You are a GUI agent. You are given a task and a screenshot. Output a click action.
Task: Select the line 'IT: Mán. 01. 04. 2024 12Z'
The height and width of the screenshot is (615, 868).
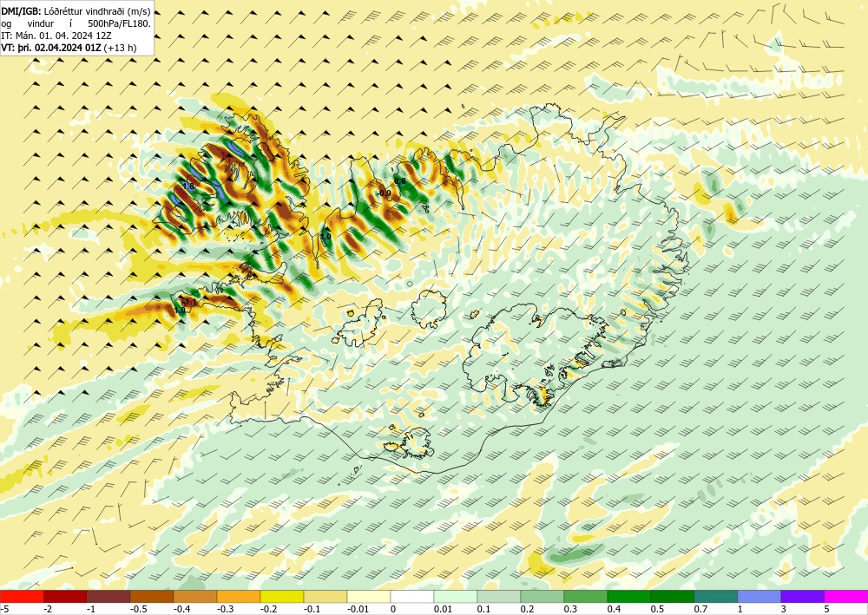56,36
